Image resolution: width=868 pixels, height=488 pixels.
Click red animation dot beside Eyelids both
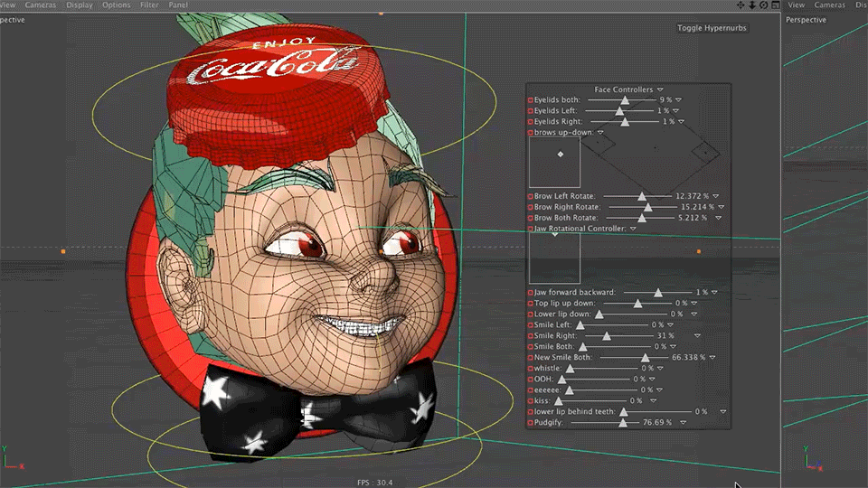tap(531, 100)
